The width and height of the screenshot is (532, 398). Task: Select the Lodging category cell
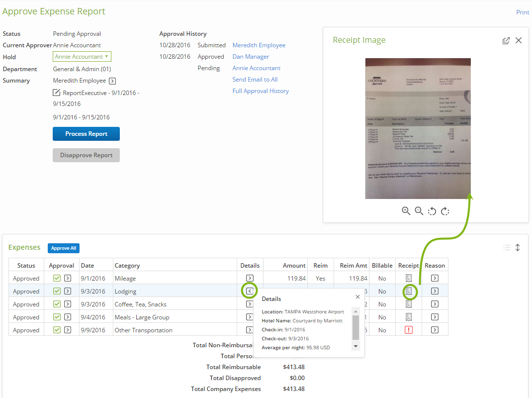(x=175, y=291)
